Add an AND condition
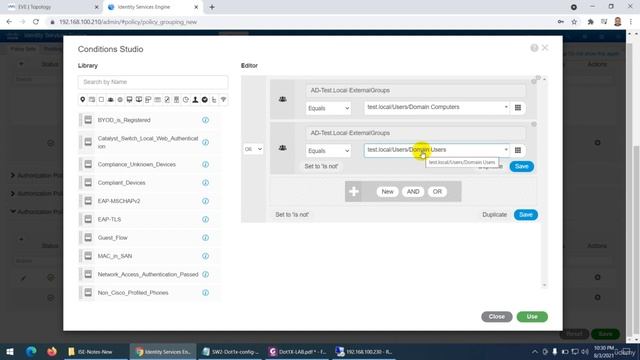The width and height of the screenshot is (640, 360). point(413,191)
